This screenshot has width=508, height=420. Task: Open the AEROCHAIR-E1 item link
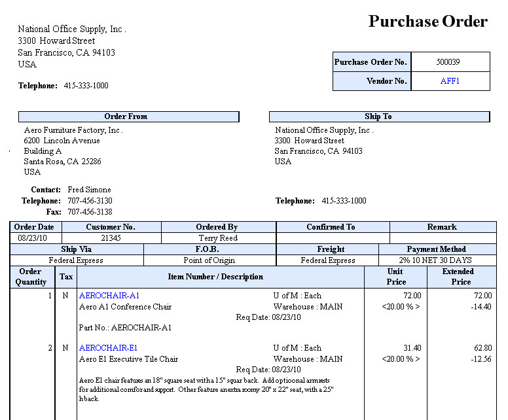coord(109,348)
